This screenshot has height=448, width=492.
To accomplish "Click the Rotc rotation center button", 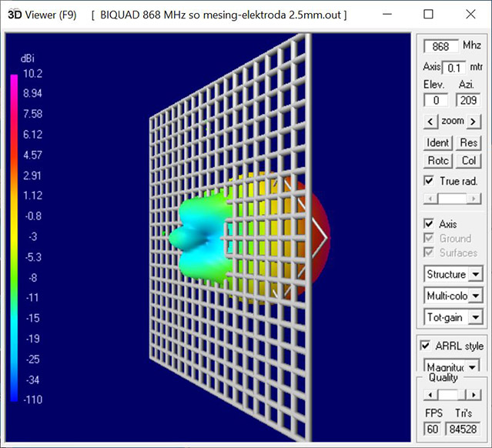I will 437,161.
